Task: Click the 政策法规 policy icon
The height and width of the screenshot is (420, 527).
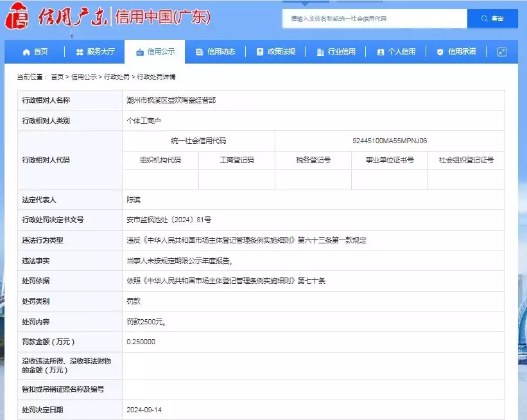Action: pyautogui.click(x=259, y=52)
